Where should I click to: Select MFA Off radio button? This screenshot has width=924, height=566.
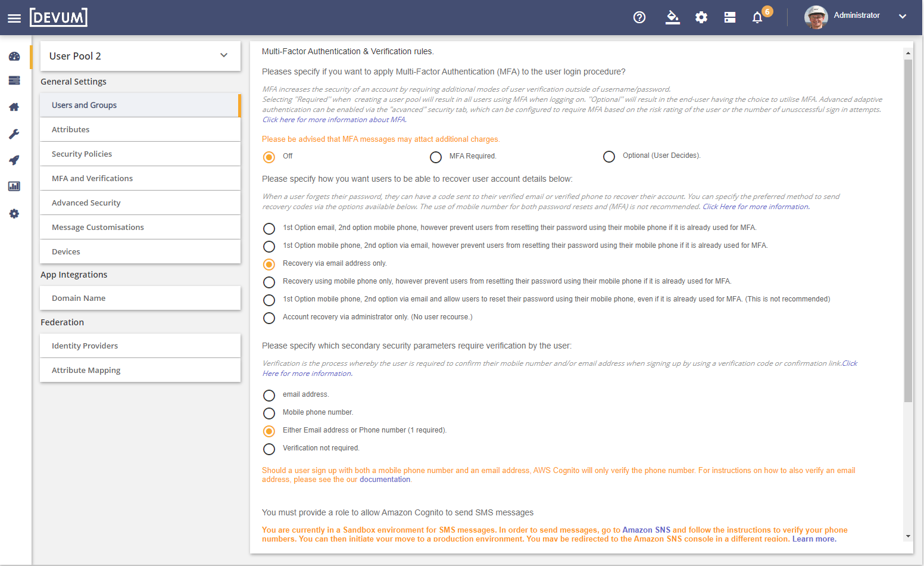click(269, 157)
